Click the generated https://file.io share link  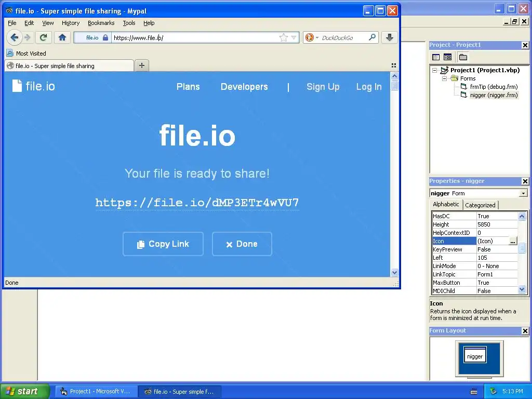point(197,203)
